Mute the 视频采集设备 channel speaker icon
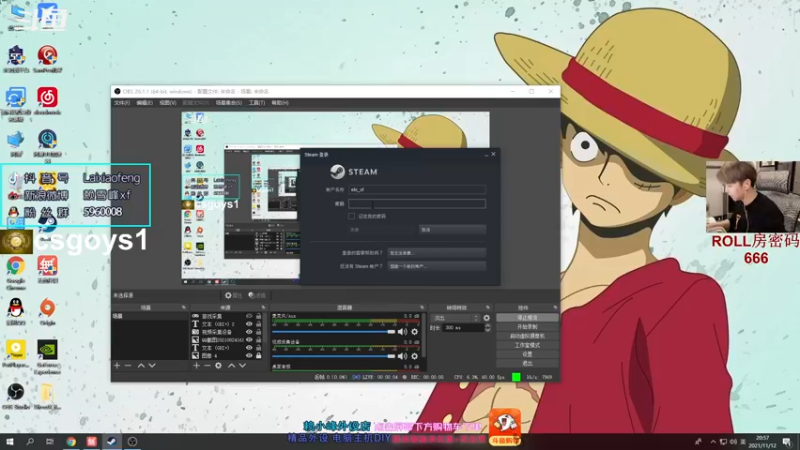The height and width of the screenshot is (450, 800). coord(403,356)
